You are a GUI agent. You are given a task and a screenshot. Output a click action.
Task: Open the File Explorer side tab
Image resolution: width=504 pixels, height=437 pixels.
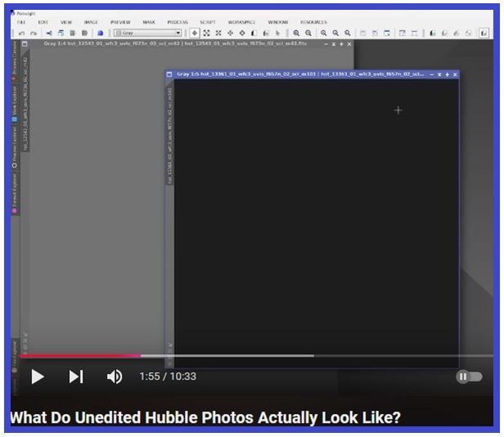14,356
